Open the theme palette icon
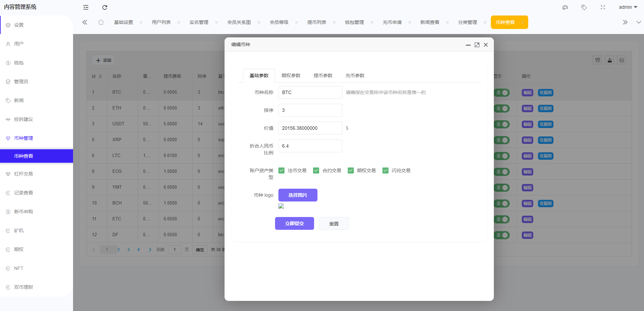 pos(565,7)
